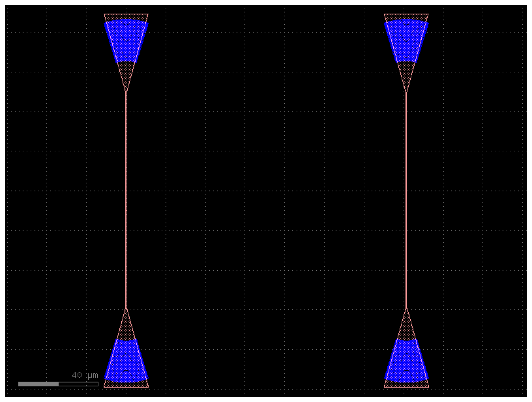Click hatched strip above top-left blue region

coord(126,17)
